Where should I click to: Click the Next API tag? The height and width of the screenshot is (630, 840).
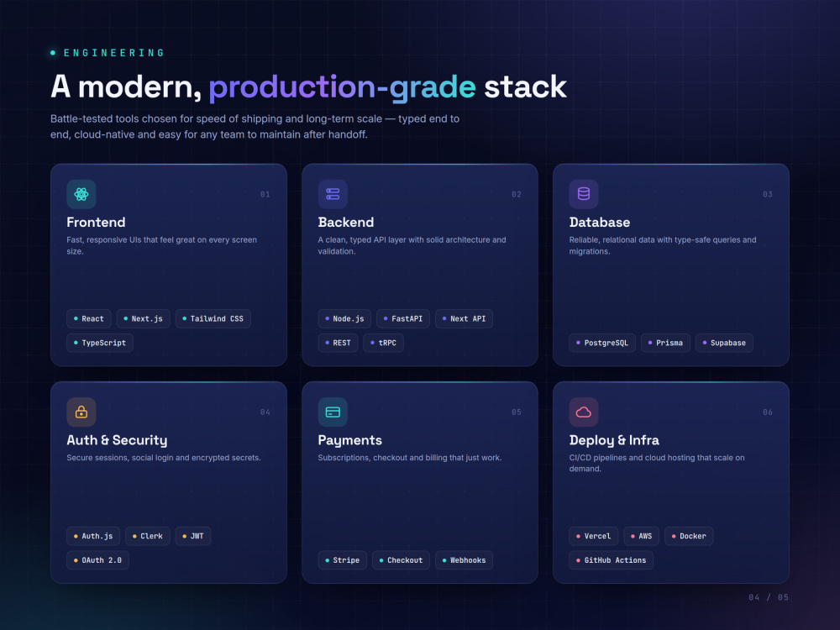click(464, 318)
